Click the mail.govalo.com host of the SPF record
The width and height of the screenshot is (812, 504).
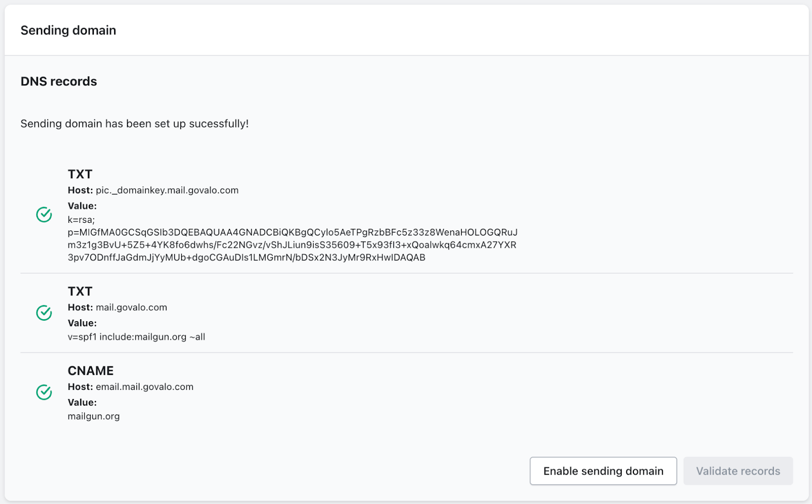(131, 308)
